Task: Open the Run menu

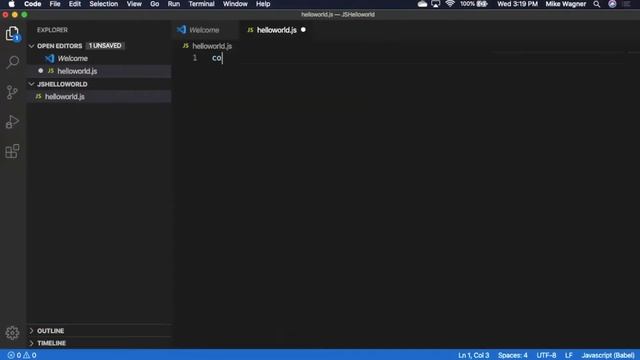Action: (174, 4)
